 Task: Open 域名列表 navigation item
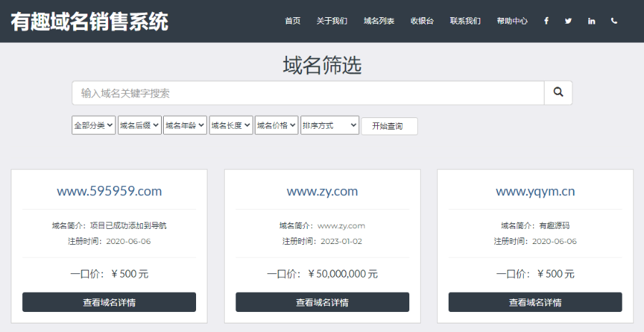click(379, 21)
